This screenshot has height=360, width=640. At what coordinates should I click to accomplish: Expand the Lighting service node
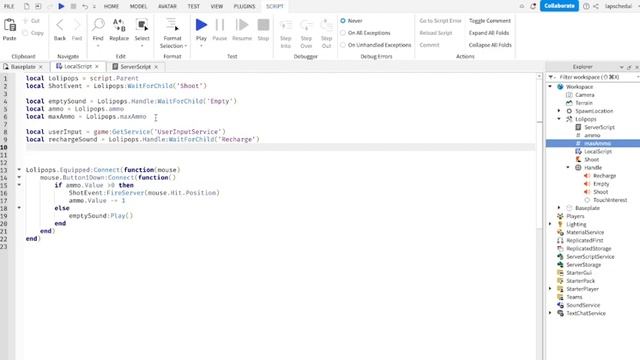550,224
